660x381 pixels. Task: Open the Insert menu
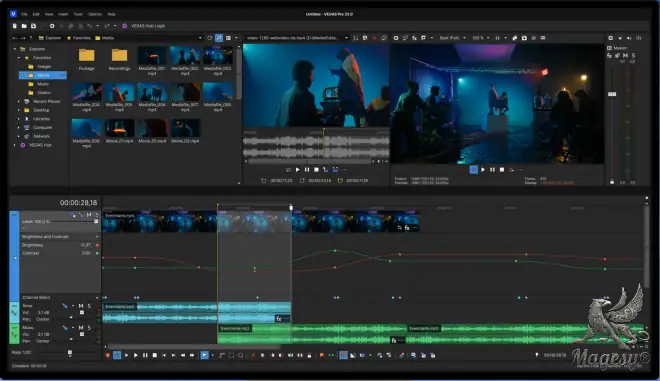(x=63, y=14)
